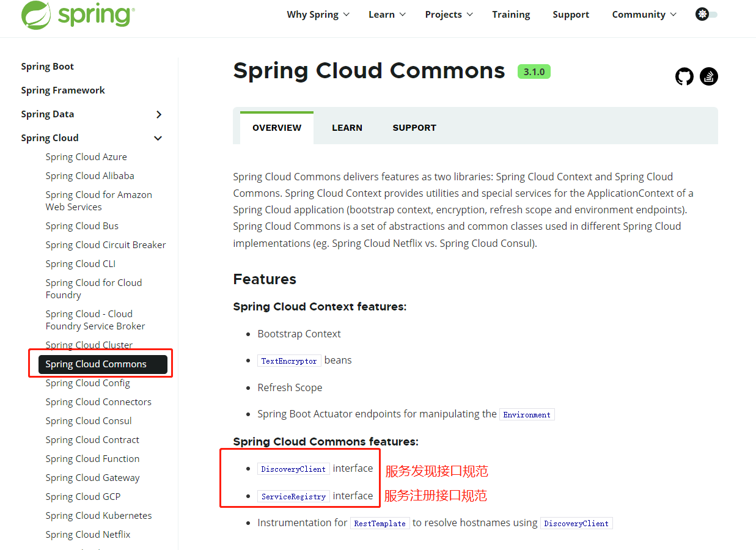
Task: Select the highlighted Spring Cloud Commons item
Action: [103, 364]
